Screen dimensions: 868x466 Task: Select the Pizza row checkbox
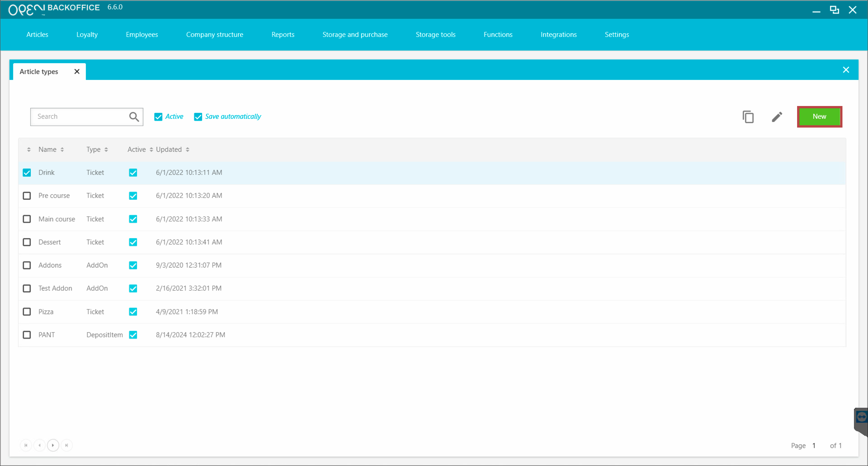[x=27, y=311]
